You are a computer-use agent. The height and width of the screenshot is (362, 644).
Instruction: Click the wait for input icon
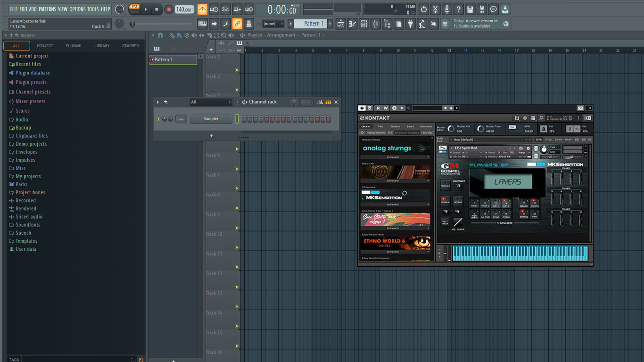[214, 9]
